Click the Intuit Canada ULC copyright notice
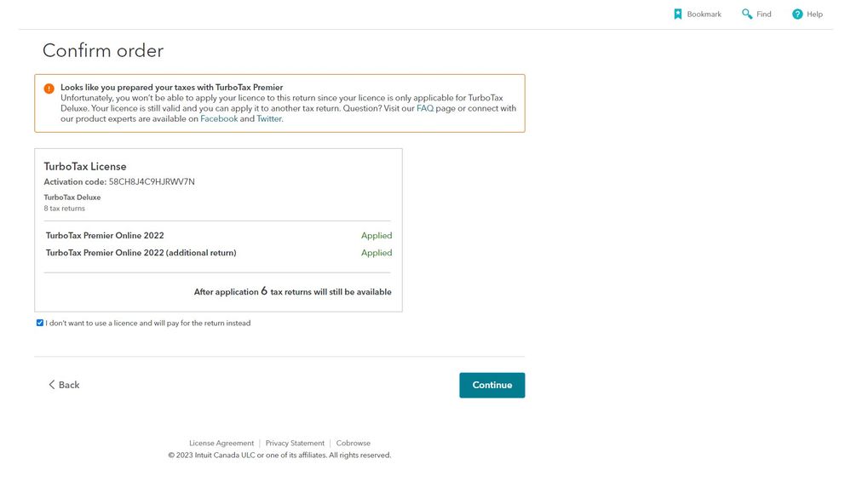The width and height of the screenshot is (851, 504). point(279,455)
